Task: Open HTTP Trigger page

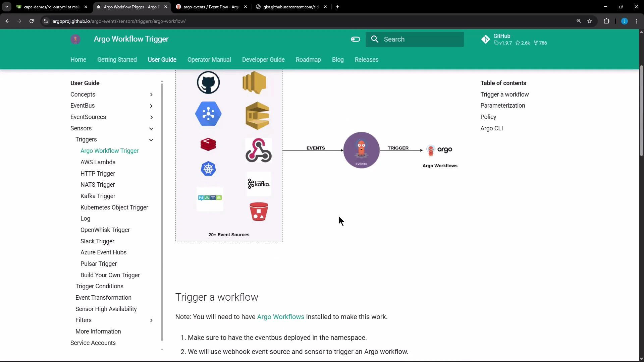Action: click(x=98, y=174)
